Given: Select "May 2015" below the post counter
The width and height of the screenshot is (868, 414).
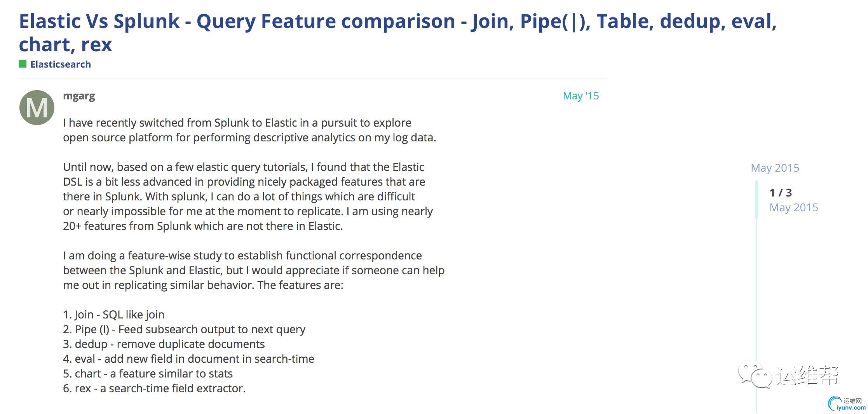Looking at the screenshot, I should pos(794,207).
